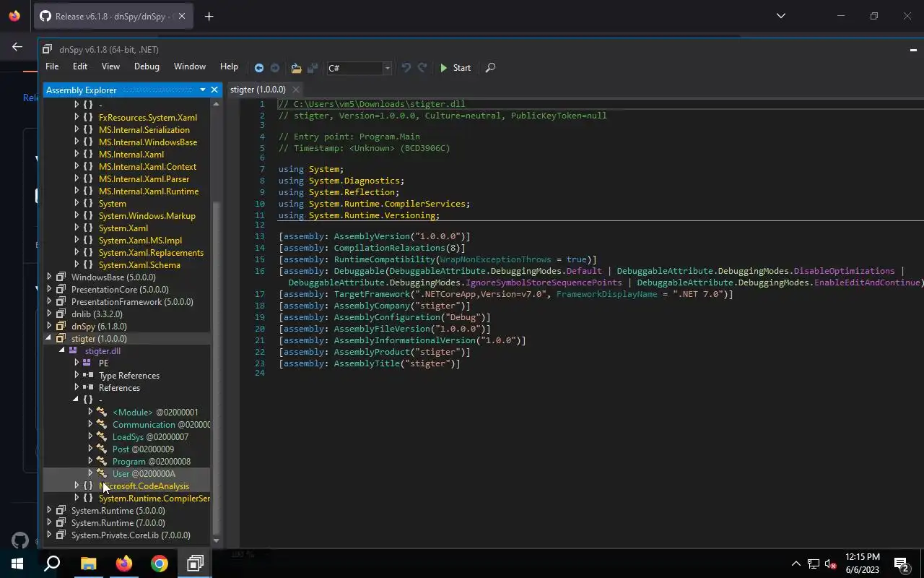This screenshot has width=924, height=578.
Task: Close the Assembly Explorer panel
Action: (214, 90)
